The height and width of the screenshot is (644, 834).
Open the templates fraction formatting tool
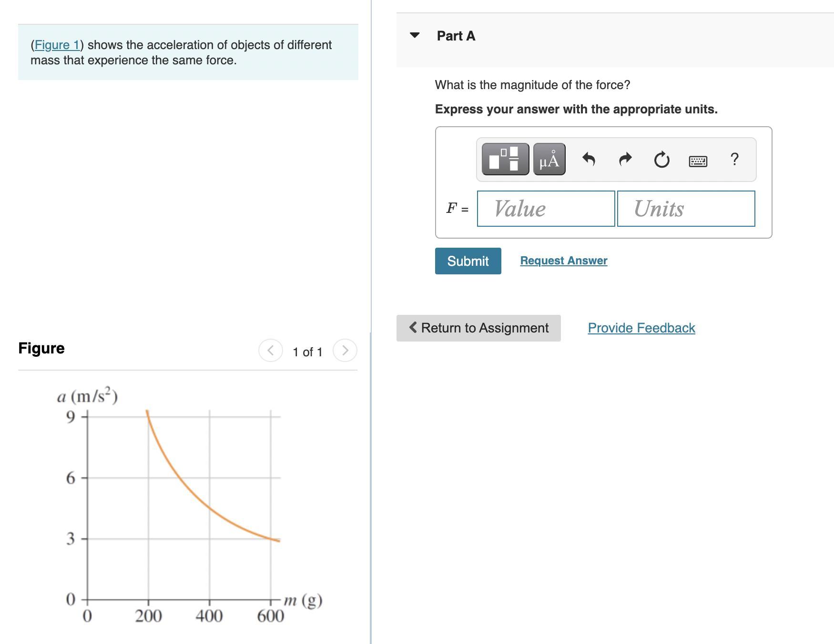click(x=505, y=159)
